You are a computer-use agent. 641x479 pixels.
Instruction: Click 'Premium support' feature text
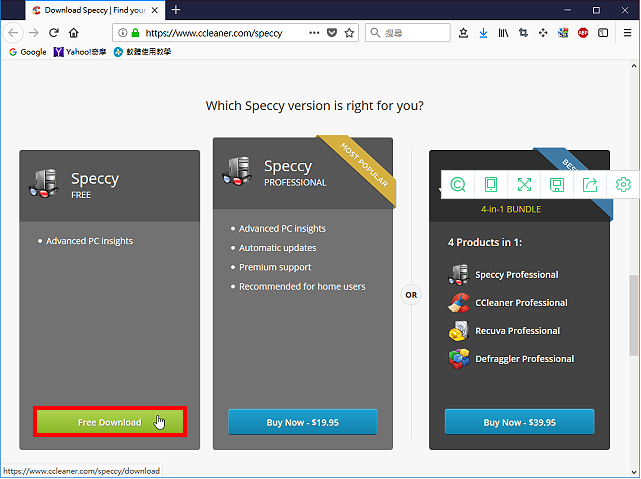click(x=275, y=267)
